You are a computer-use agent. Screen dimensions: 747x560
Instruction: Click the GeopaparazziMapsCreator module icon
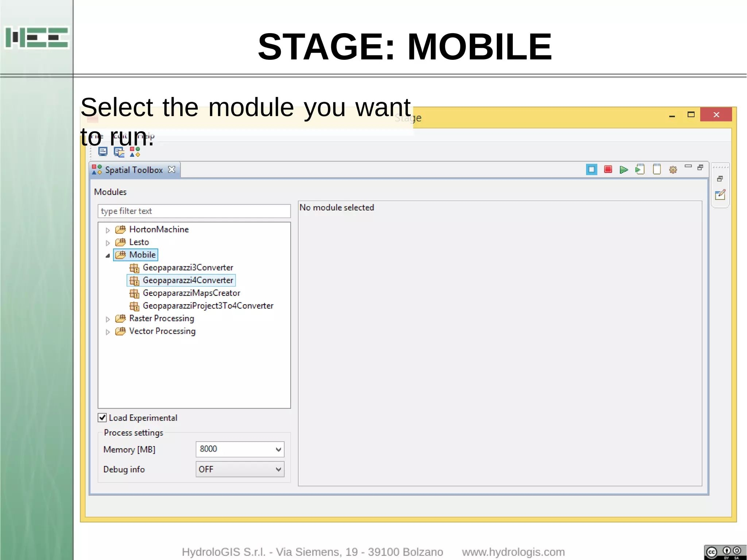tap(134, 293)
